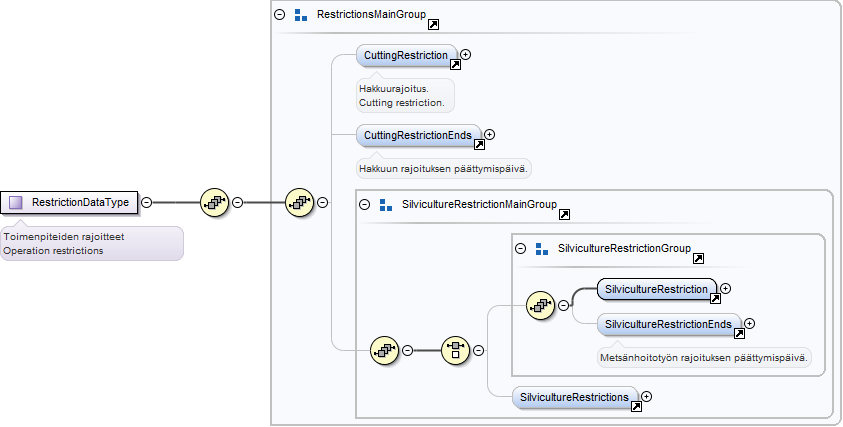The height and width of the screenshot is (427, 843).
Task: Expand the SilvicultureRestrictions element
Action: coord(647,396)
